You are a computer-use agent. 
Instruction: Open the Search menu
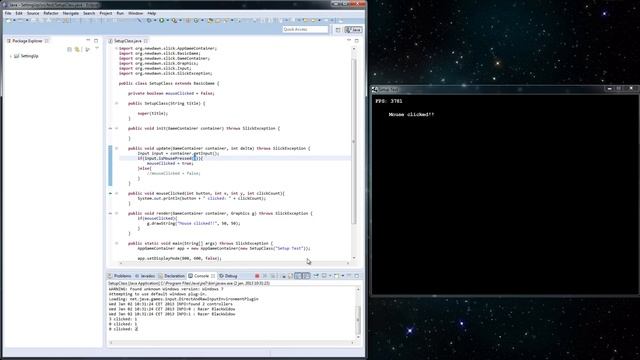point(89,13)
